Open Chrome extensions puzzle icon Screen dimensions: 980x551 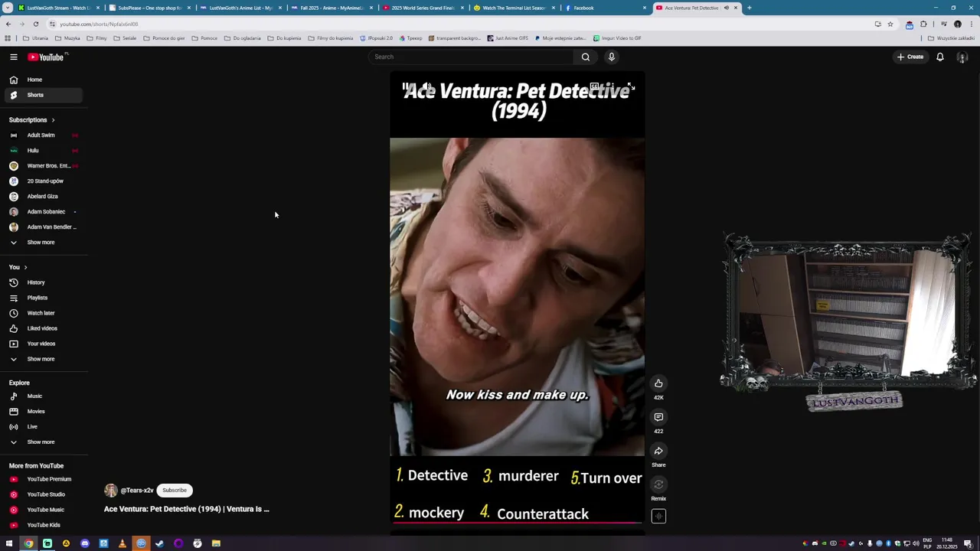(x=923, y=24)
